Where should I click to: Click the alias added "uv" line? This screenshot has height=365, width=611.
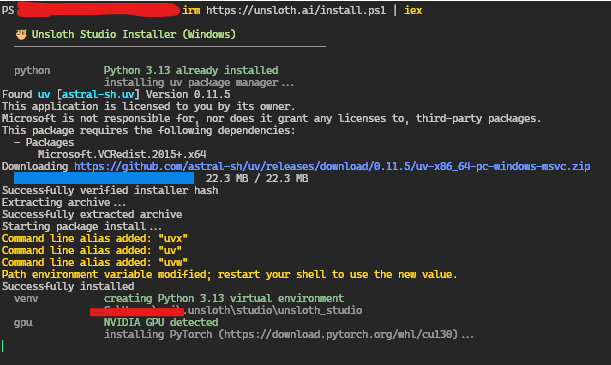[92, 250]
